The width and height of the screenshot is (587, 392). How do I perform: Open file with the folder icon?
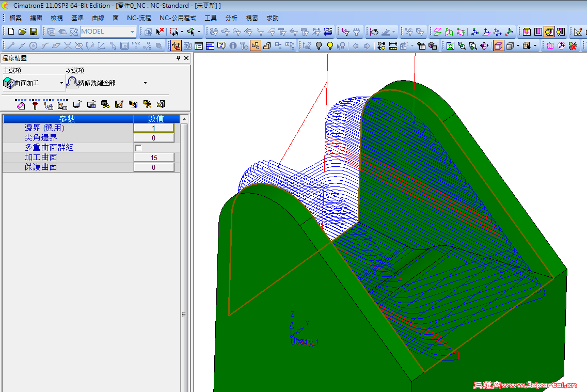(x=22, y=32)
